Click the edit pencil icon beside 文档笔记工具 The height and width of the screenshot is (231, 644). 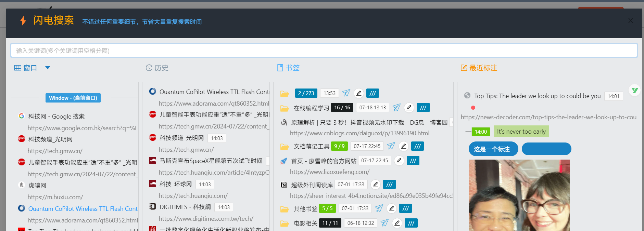404,146
